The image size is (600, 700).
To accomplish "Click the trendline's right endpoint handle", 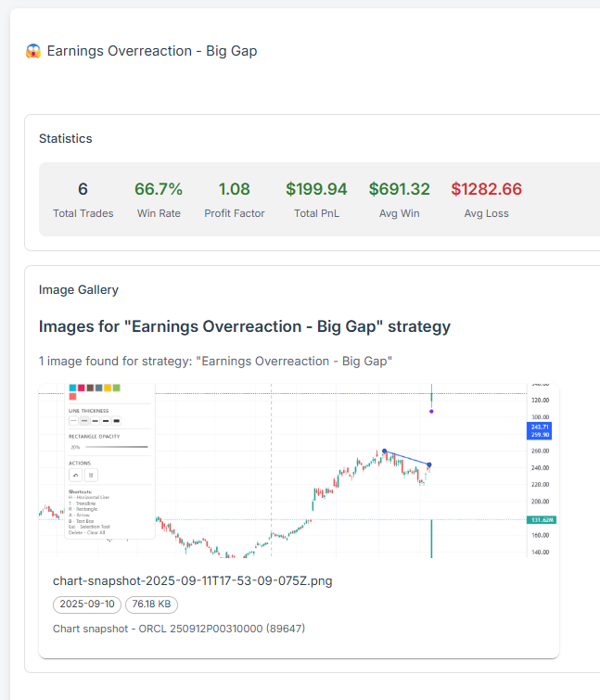I will point(429,465).
